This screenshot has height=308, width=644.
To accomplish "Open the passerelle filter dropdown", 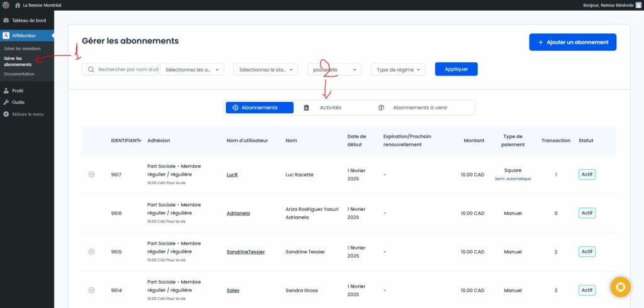I will click(334, 70).
